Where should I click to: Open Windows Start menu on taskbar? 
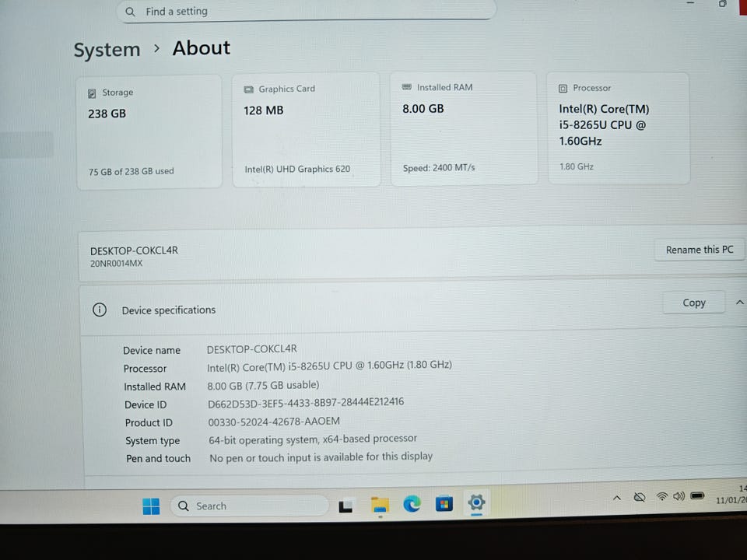(151, 506)
